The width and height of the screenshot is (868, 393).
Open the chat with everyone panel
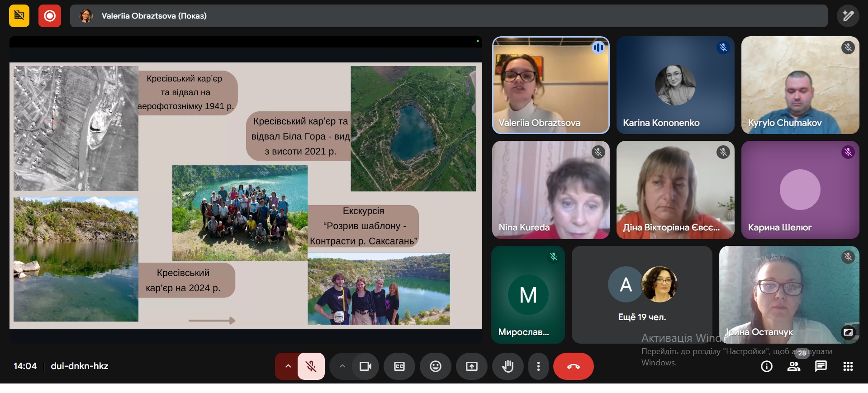coord(821,366)
